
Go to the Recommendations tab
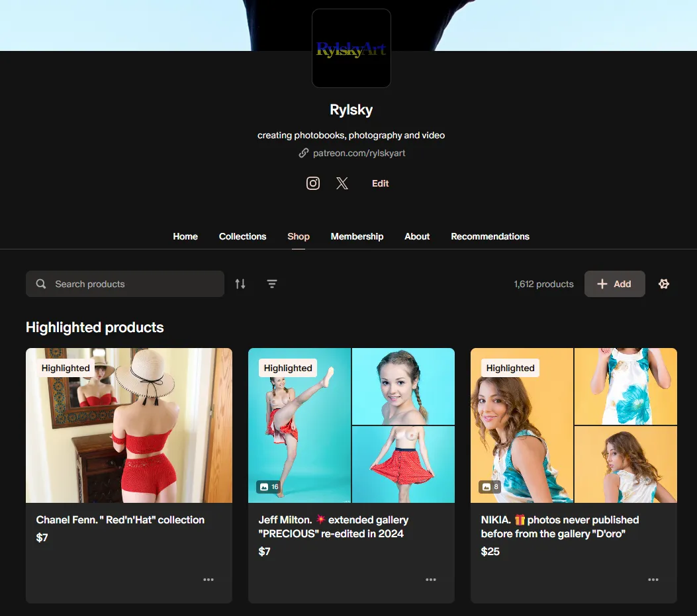pos(490,236)
